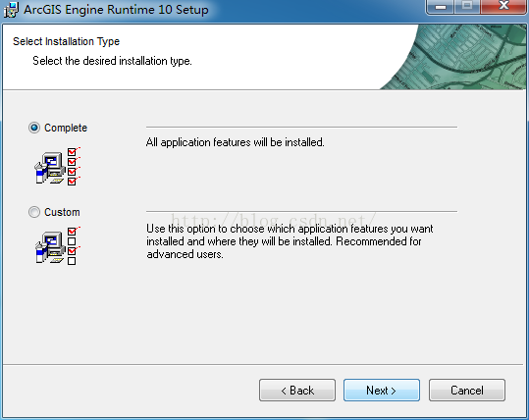Click the setup installer icon in title bar

(x=11, y=10)
